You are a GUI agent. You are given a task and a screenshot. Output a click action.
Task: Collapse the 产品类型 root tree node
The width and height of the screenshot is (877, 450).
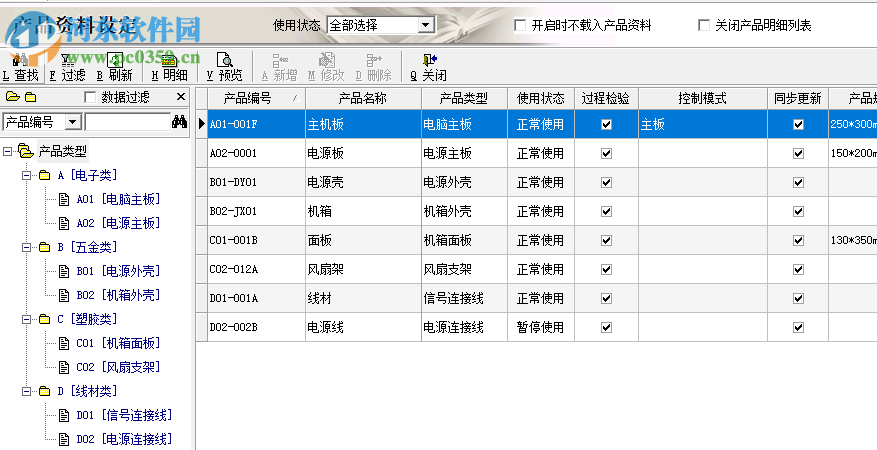tap(7, 151)
